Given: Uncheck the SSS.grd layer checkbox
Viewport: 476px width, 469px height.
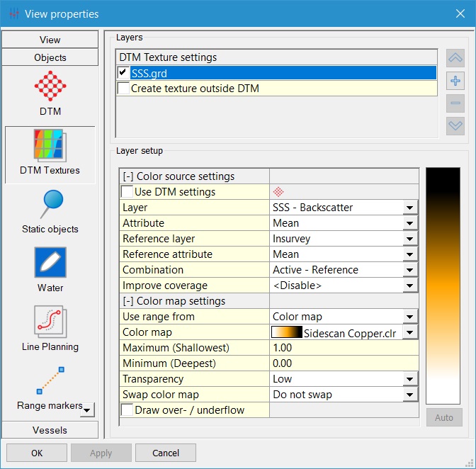Looking at the screenshot, I should 124,73.
